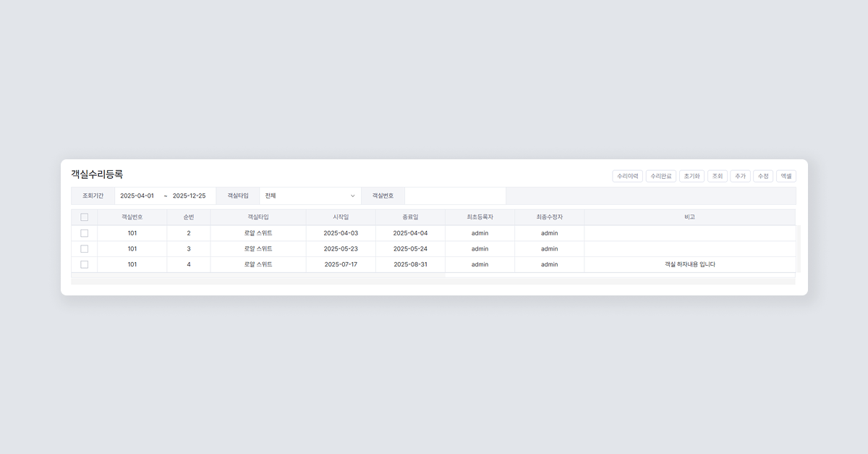Click 로얄 스위트 in the 순번 4 row
Screen dimensions: 868x454
[x=258, y=264]
